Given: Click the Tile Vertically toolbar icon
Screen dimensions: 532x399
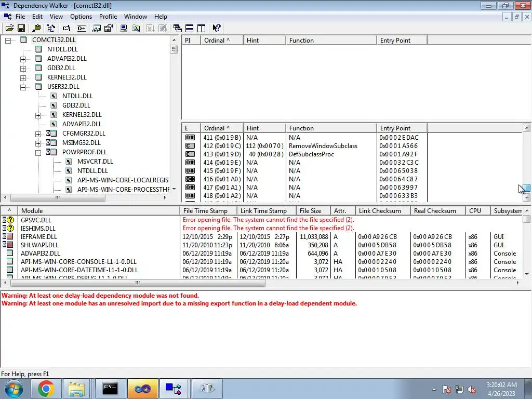Looking at the screenshot, I should pos(201,28).
